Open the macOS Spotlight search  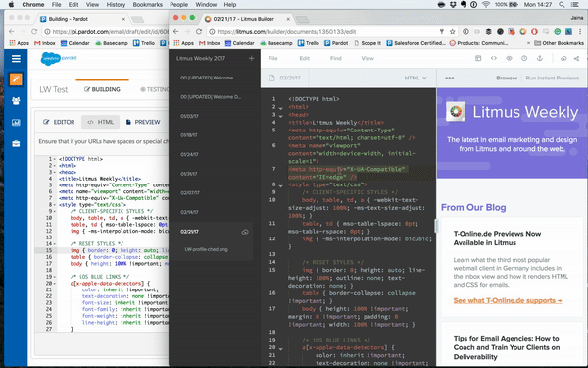[562, 5]
